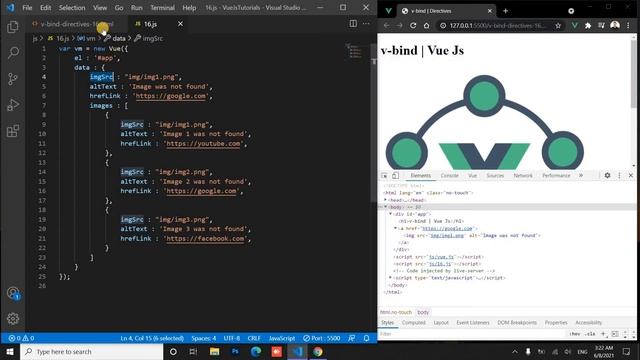Collapse the body node in DOM tree

click(x=386, y=207)
